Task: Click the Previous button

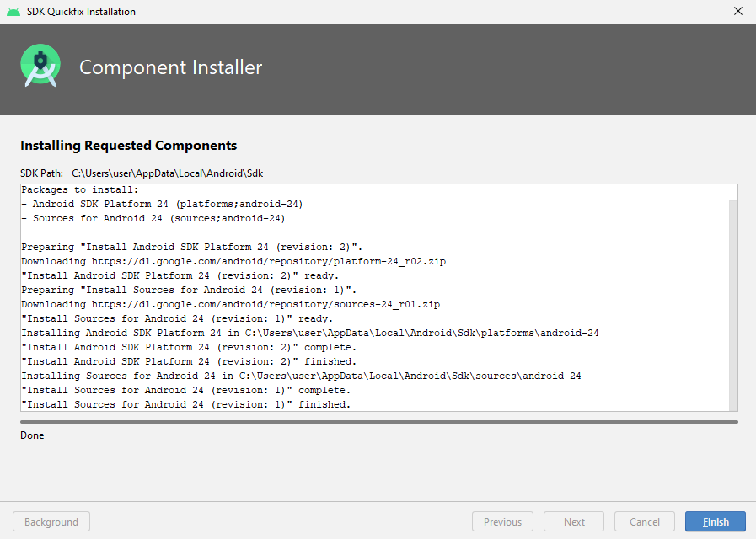Action: pyautogui.click(x=502, y=521)
